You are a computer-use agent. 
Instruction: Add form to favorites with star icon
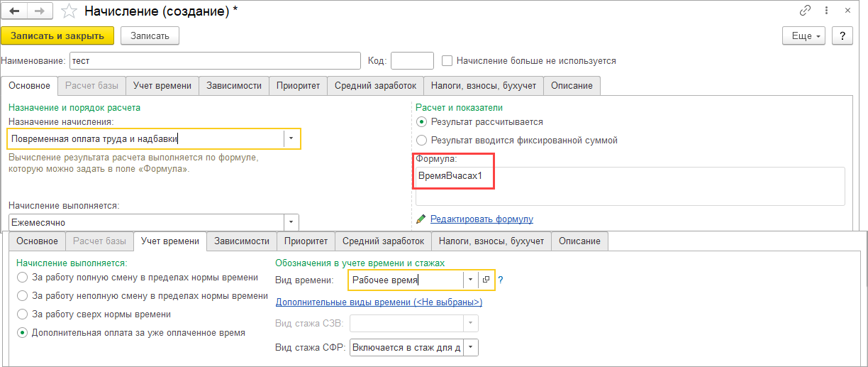tap(69, 11)
